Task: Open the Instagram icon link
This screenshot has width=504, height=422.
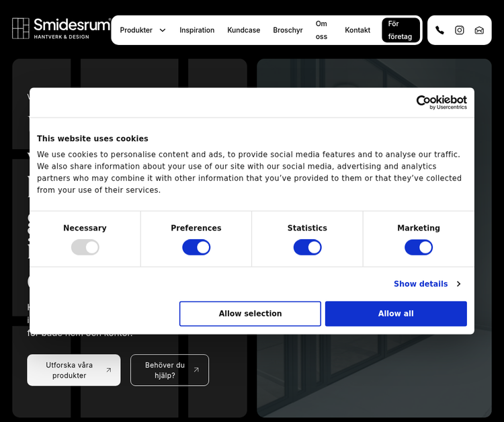Action: coord(460,30)
